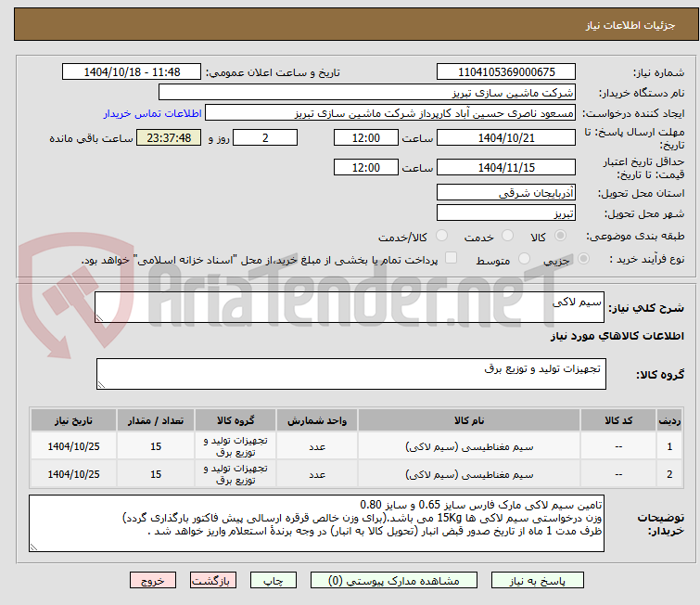Click row 2 unit عدد cell
The height and width of the screenshot is (605, 700).
(x=317, y=474)
